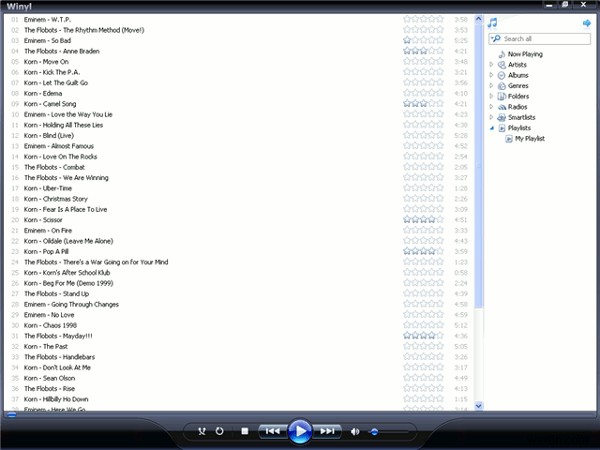Expand the Albums node arrow
Screen dimensions: 600x450
click(x=492, y=75)
